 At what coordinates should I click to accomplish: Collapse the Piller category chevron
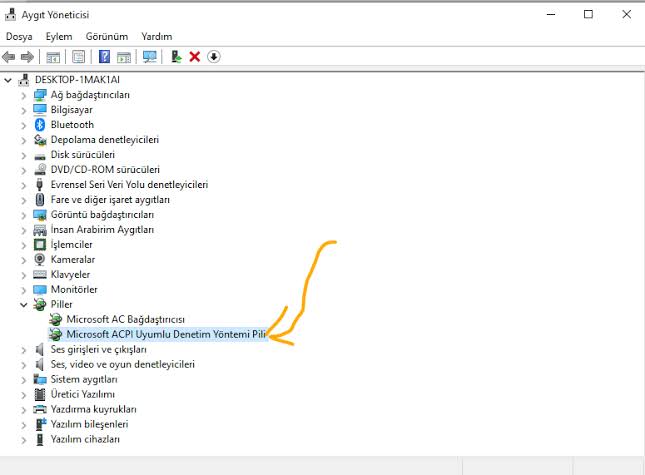(x=23, y=305)
